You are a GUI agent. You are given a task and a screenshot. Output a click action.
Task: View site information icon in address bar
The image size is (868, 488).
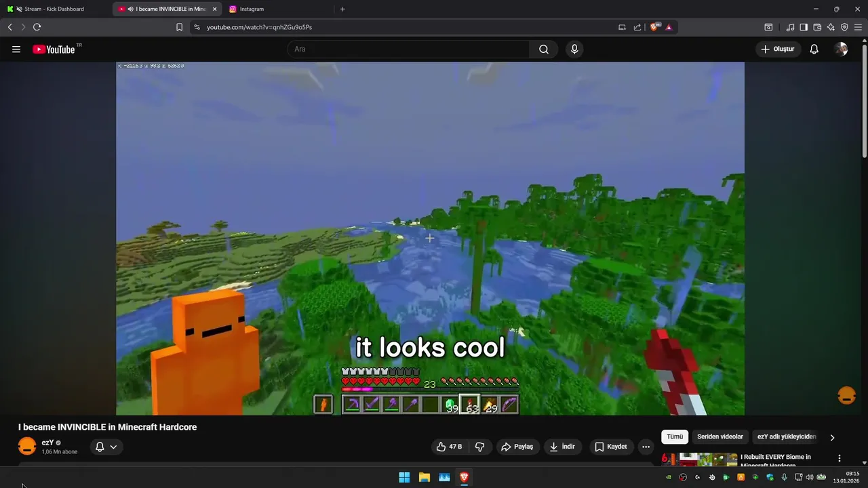pyautogui.click(x=197, y=27)
